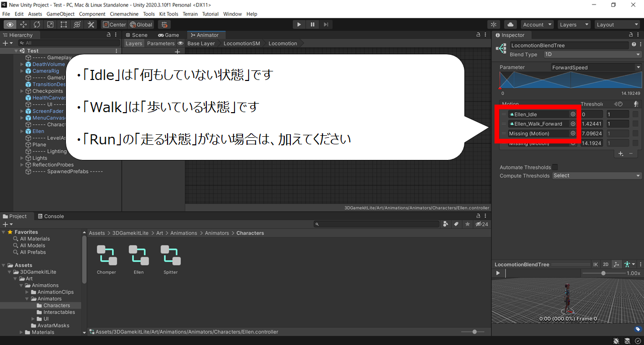This screenshot has width=644, height=345.
Task: Open object picker for Ellen_Idle motion
Action: (x=573, y=114)
